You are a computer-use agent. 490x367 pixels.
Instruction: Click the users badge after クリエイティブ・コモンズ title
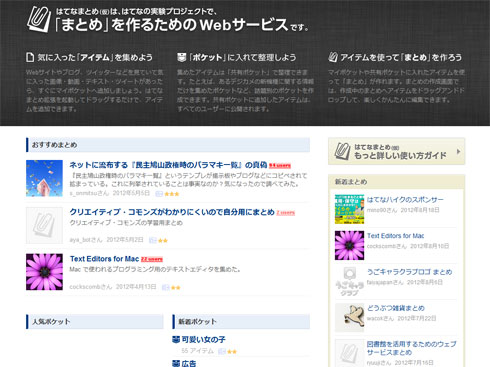pos(285,212)
